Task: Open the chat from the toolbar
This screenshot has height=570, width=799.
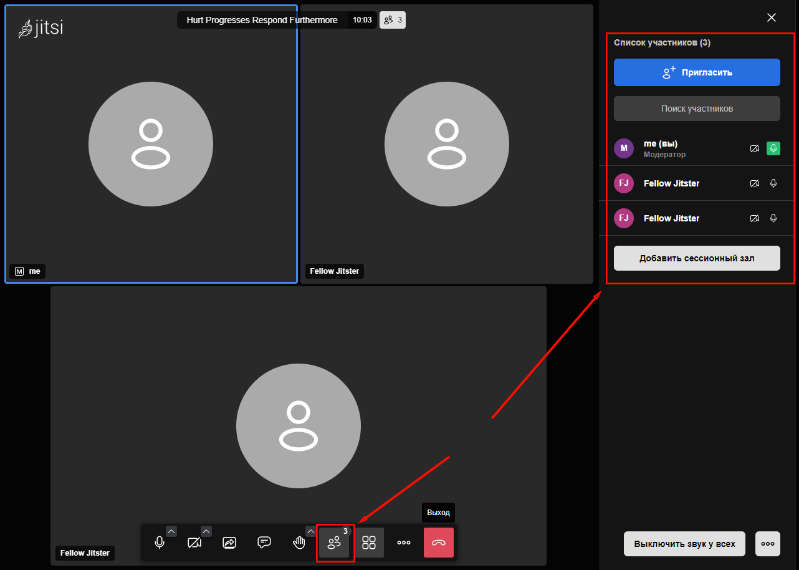Action: pyautogui.click(x=264, y=542)
